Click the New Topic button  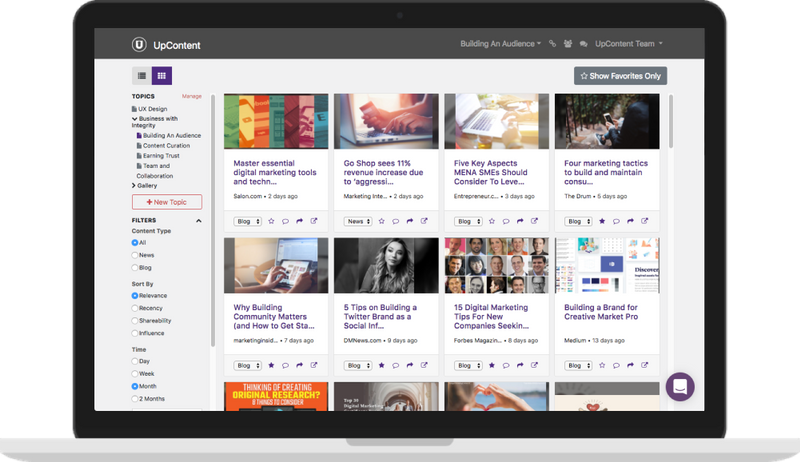pos(167,202)
